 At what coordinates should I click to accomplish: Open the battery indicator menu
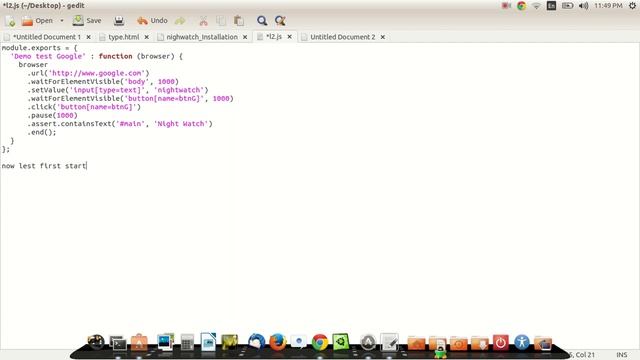(567, 6)
